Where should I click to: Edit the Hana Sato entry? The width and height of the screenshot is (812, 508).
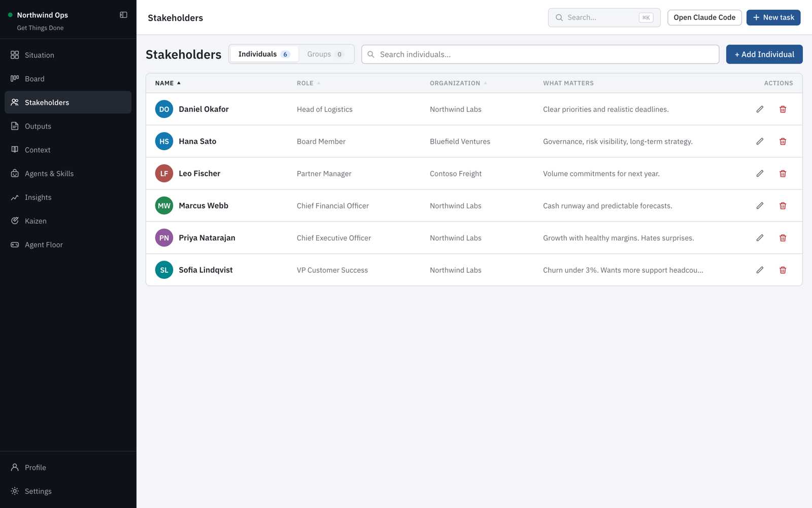[x=760, y=141]
